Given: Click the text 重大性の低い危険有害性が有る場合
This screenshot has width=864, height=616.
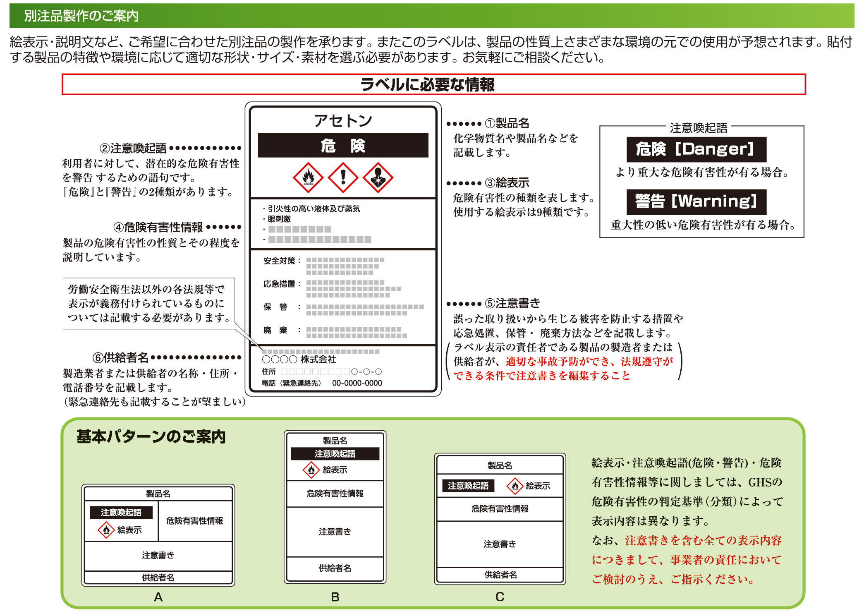Looking at the screenshot, I should (x=703, y=225).
